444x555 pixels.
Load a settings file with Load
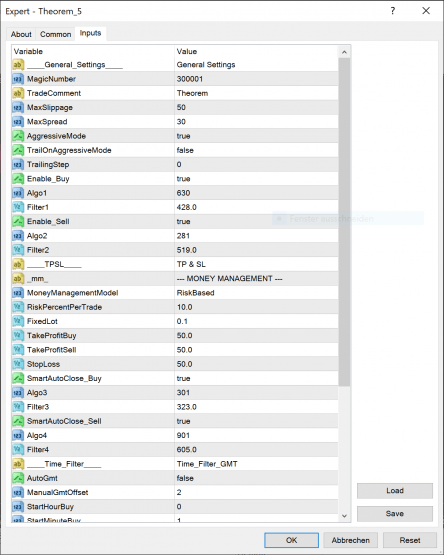tap(395, 491)
